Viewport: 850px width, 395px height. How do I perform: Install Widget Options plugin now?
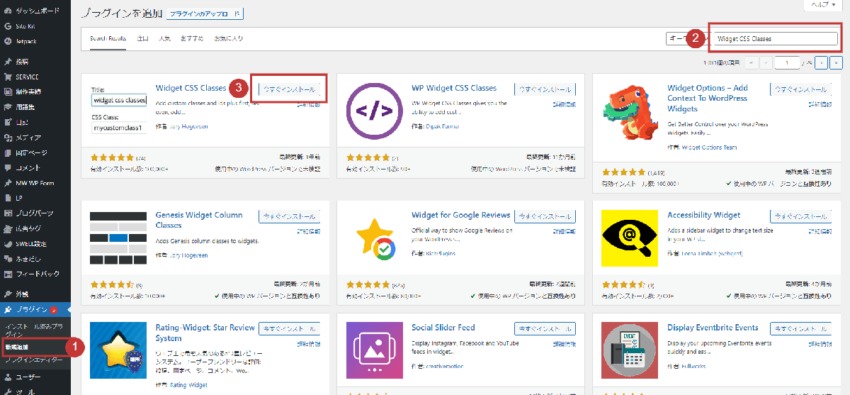click(801, 89)
